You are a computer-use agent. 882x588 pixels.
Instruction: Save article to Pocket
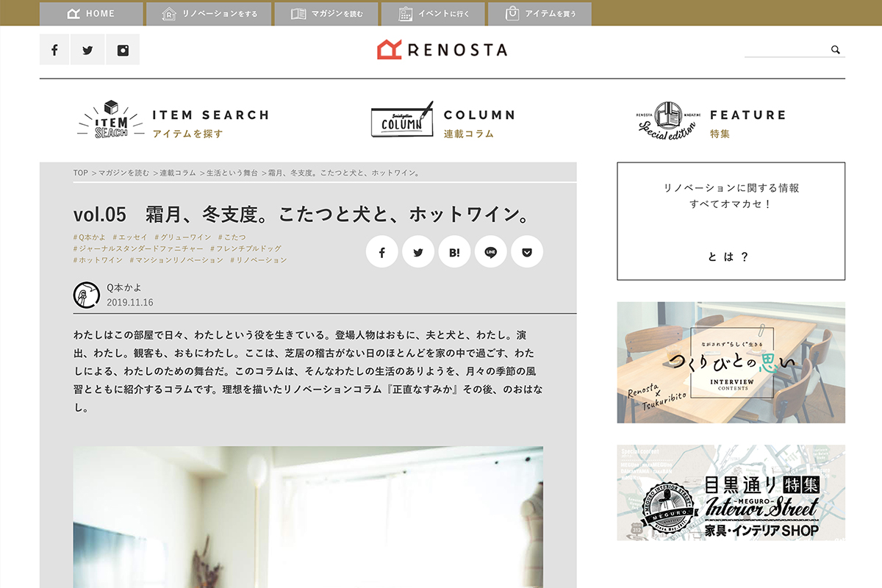[x=527, y=252]
